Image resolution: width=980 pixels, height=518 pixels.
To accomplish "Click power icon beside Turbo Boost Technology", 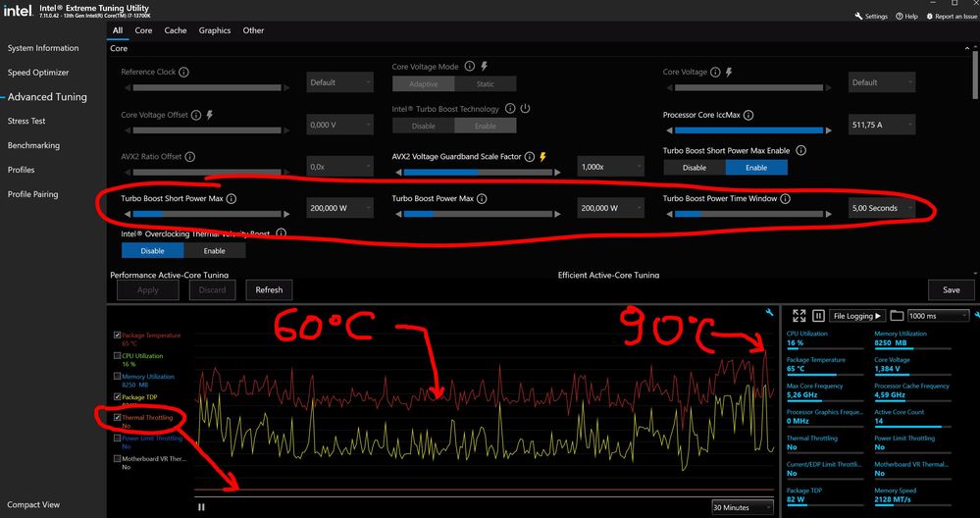I will (x=525, y=109).
